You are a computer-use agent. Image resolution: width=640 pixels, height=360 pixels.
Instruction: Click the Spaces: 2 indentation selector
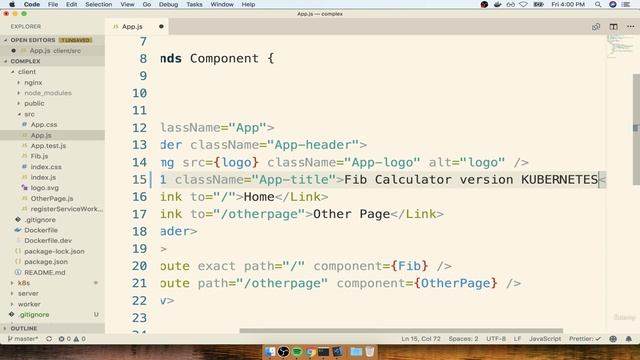[463, 339]
